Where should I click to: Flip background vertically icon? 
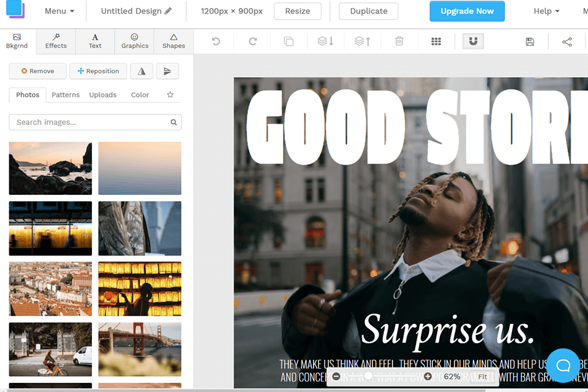click(167, 71)
